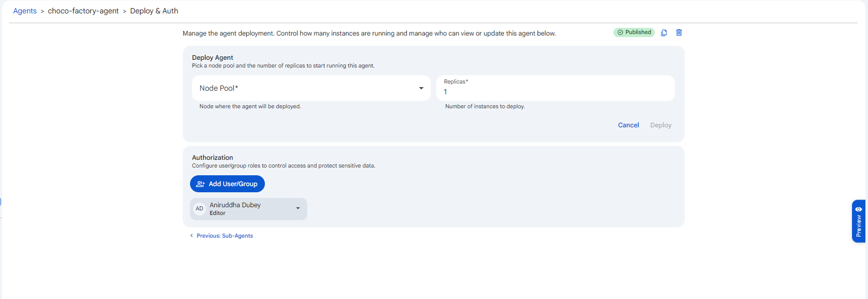The image size is (868, 299).
Task: Click the trash delete agent icon
Action: click(x=679, y=32)
